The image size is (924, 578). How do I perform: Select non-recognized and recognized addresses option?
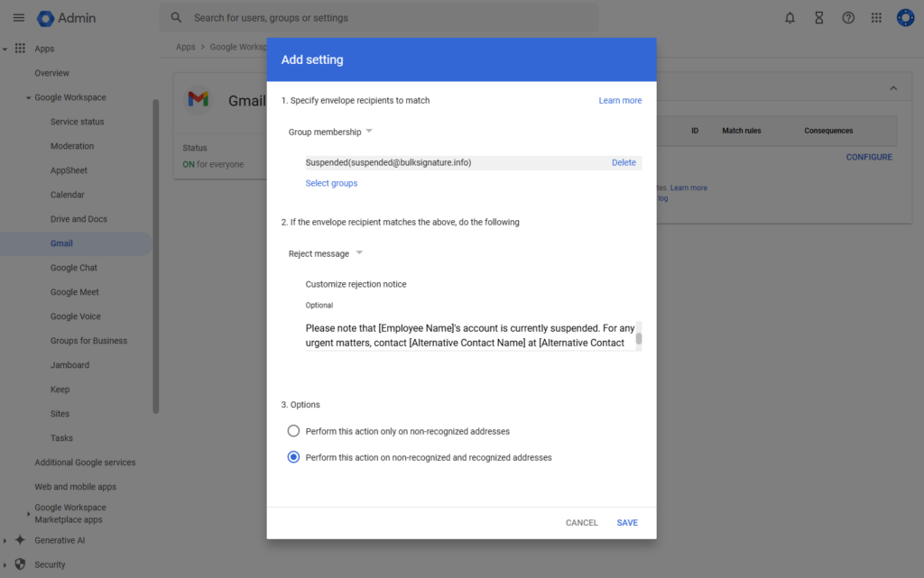[x=293, y=457]
